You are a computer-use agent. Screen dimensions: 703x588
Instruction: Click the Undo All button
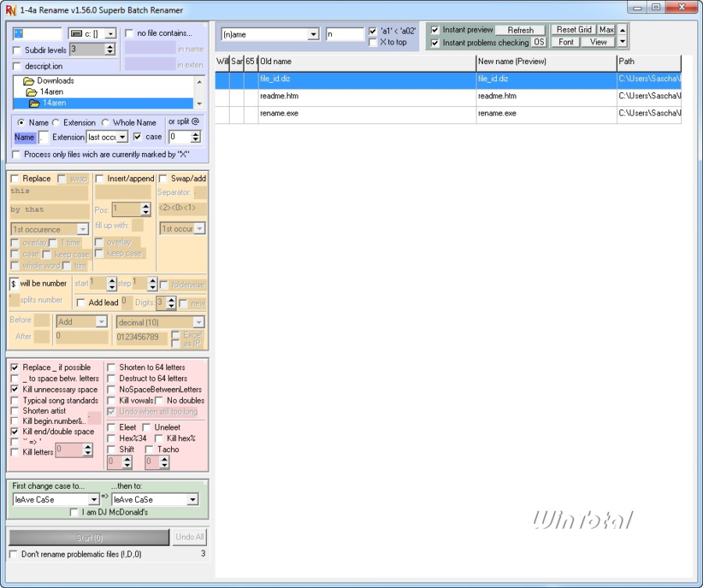click(x=190, y=537)
